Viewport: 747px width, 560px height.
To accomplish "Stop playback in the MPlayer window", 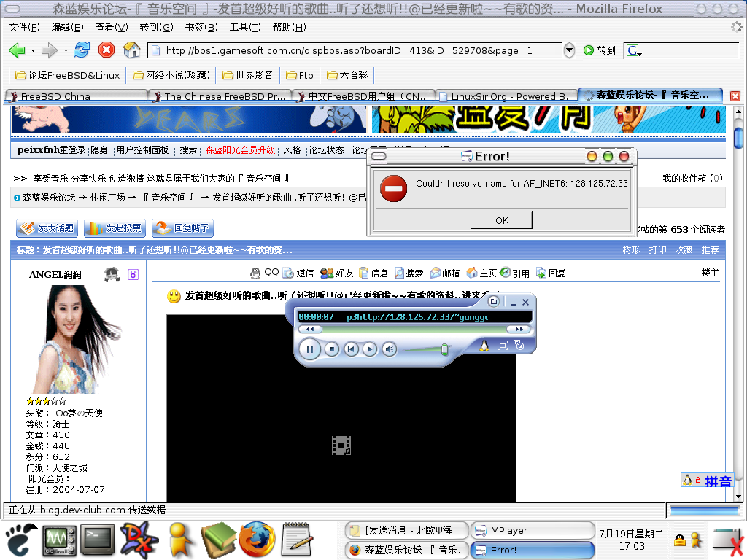I will pyautogui.click(x=332, y=349).
